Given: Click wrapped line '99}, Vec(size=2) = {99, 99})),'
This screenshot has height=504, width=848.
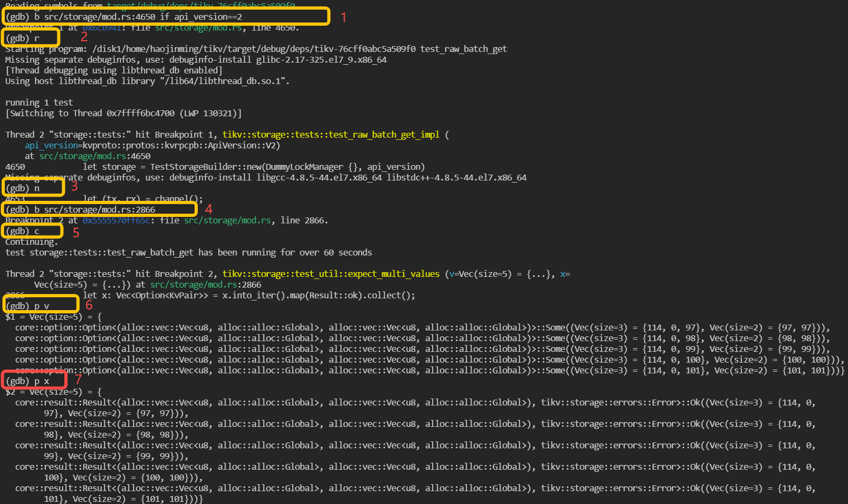Looking at the screenshot, I should click(116, 456).
